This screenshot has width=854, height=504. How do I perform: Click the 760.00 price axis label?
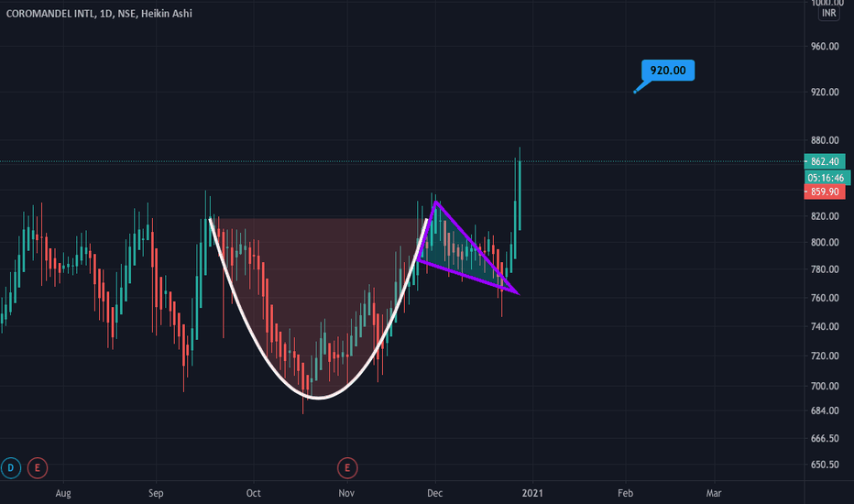825,298
